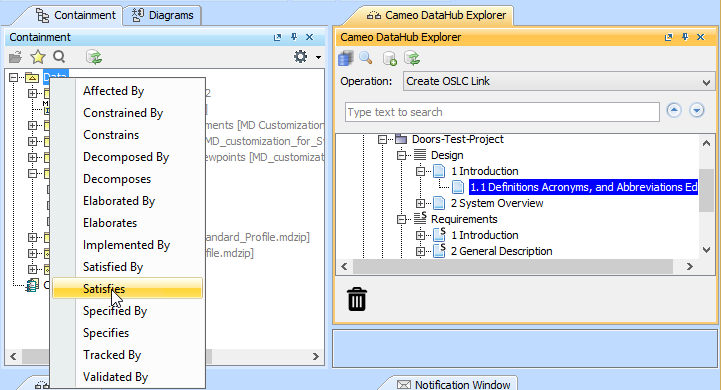The width and height of the screenshot is (721, 390).
Task: Choose Validated By in the context menu
Action: click(115, 377)
